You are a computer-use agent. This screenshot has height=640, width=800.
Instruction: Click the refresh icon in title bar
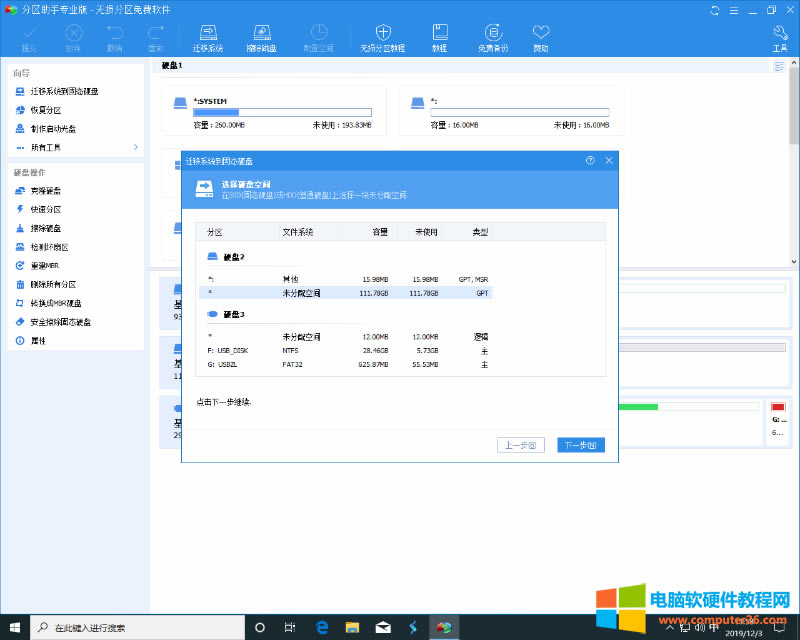(x=714, y=10)
